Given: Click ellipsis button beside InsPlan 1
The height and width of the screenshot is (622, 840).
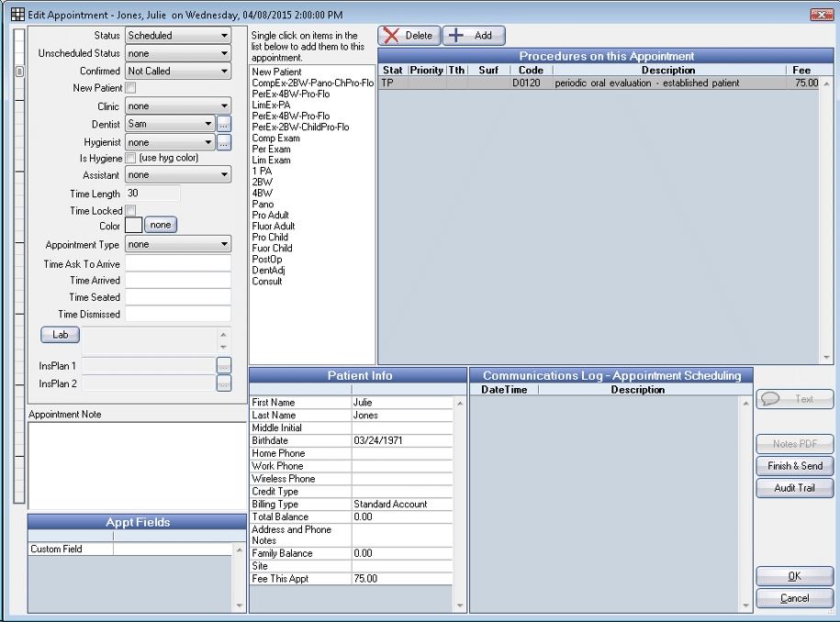Looking at the screenshot, I should click(224, 365).
